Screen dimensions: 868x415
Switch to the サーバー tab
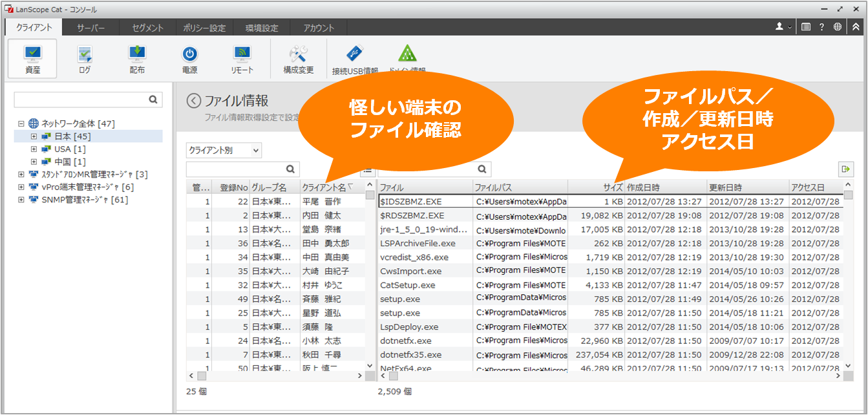tap(91, 28)
